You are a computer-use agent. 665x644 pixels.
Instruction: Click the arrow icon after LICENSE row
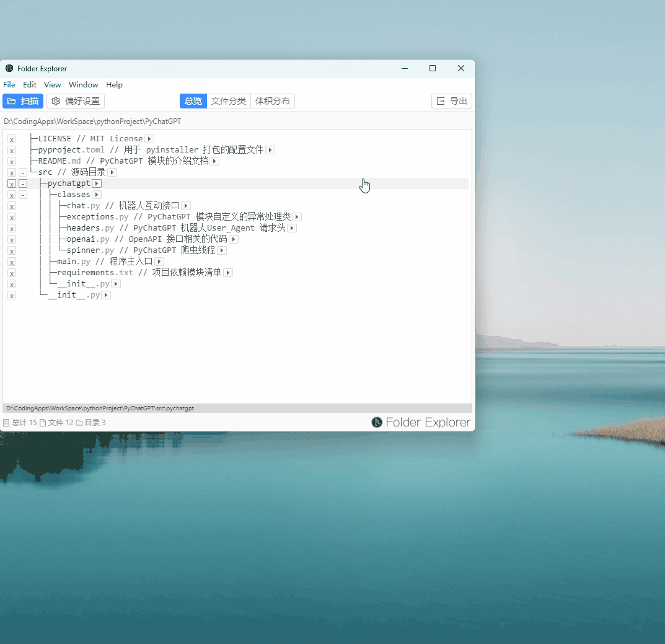point(149,139)
